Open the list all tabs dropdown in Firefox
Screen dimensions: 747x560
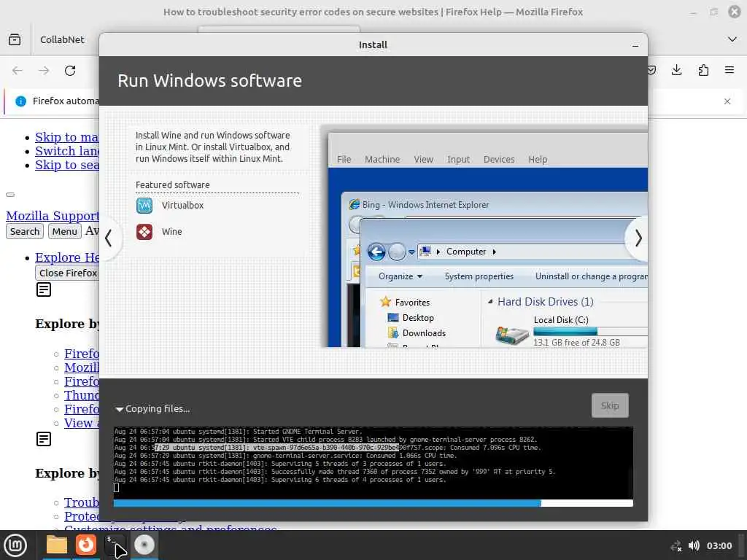click(732, 39)
